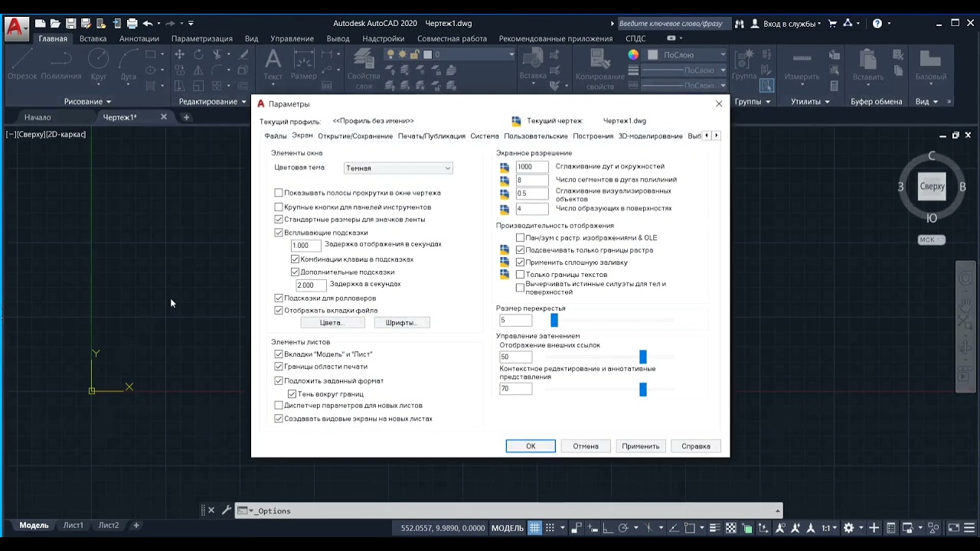Select the Отрезок line tool
This screenshot has width=980, height=551.
pyautogui.click(x=22, y=64)
